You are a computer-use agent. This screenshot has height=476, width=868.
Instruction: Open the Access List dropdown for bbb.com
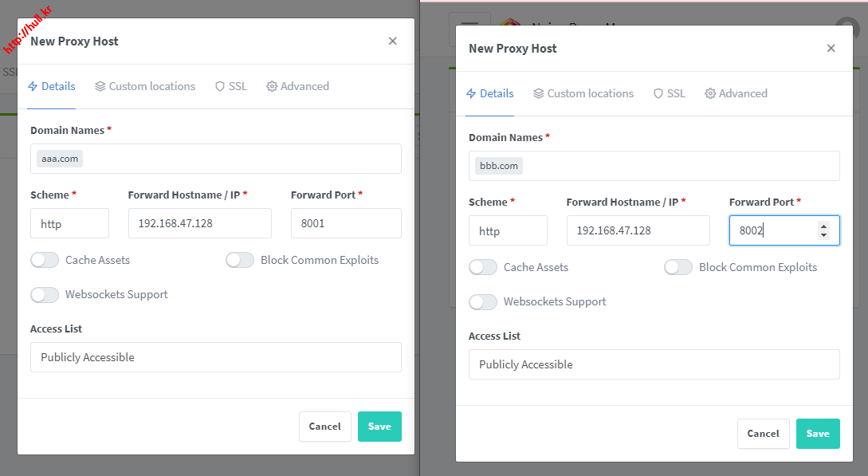point(654,364)
